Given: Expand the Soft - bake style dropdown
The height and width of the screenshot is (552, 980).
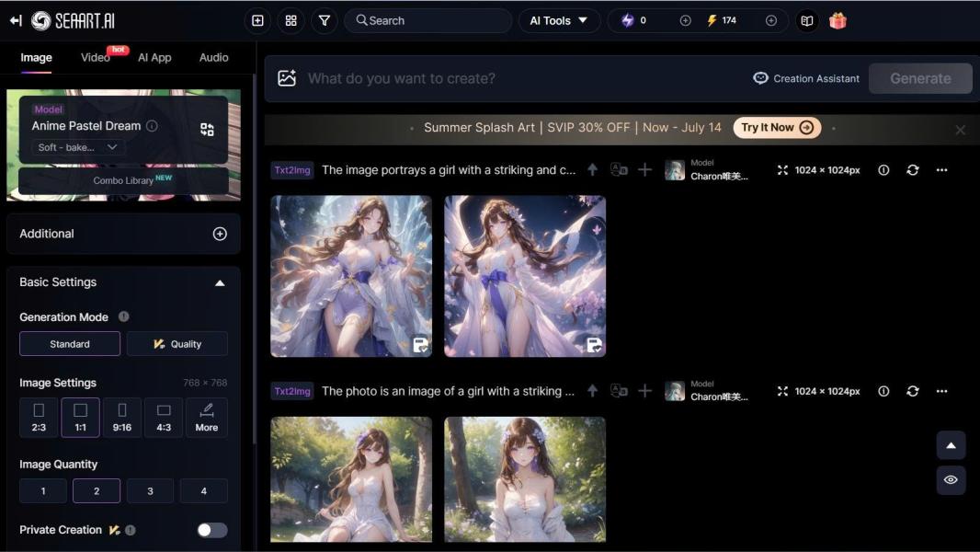Looking at the screenshot, I should click(78, 147).
